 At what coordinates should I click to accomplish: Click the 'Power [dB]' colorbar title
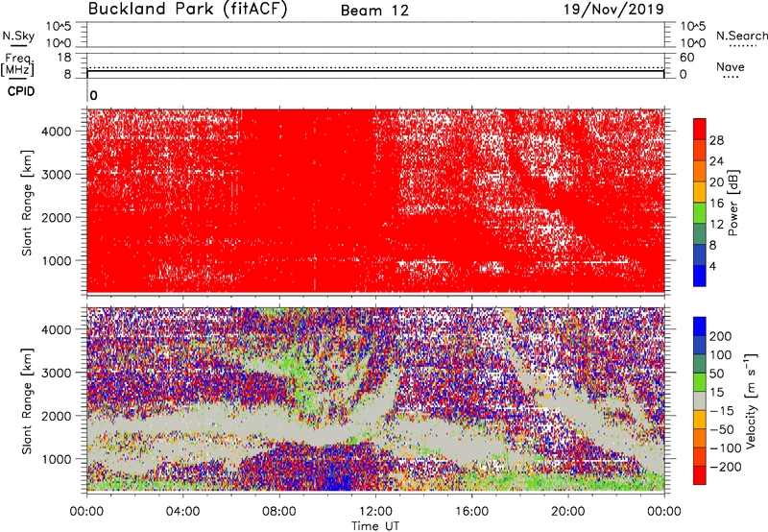tap(732, 203)
